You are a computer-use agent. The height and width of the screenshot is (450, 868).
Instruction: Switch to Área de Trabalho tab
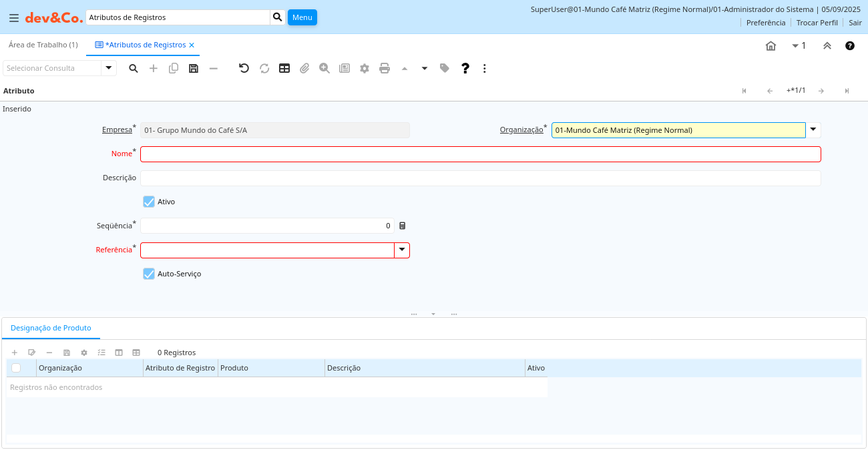[43, 45]
